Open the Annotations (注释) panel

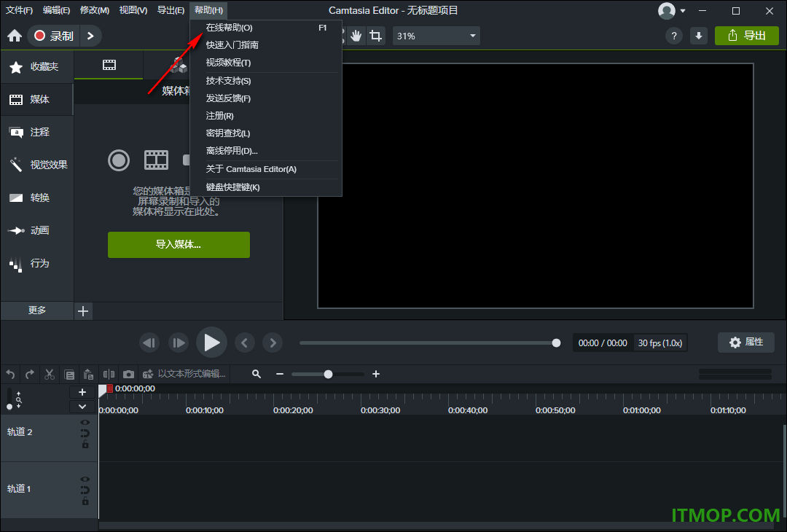[x=37, y=132]
